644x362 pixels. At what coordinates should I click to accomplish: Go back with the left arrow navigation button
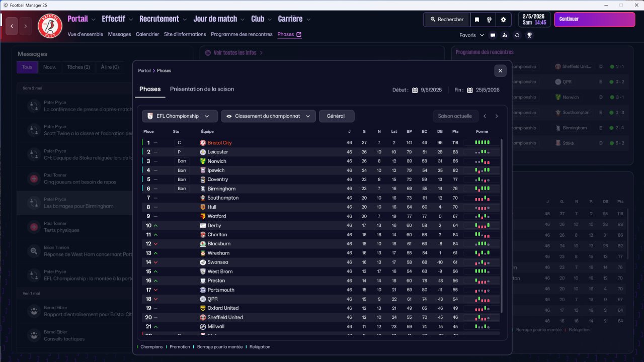[12, 26]
